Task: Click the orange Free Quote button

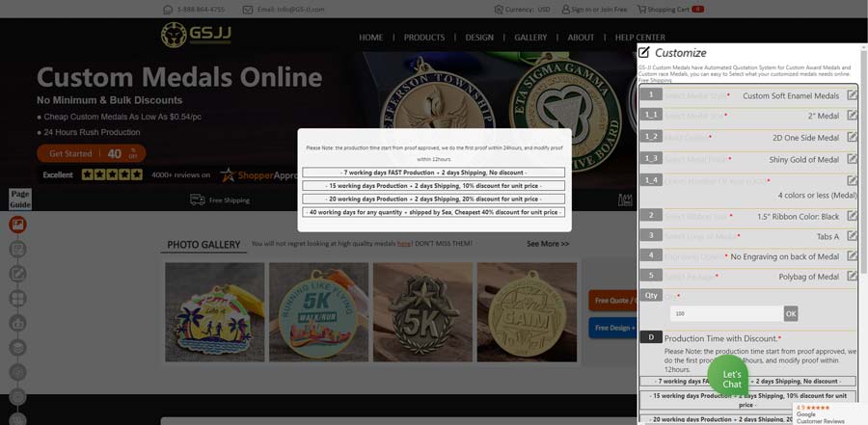Action: 612,301
